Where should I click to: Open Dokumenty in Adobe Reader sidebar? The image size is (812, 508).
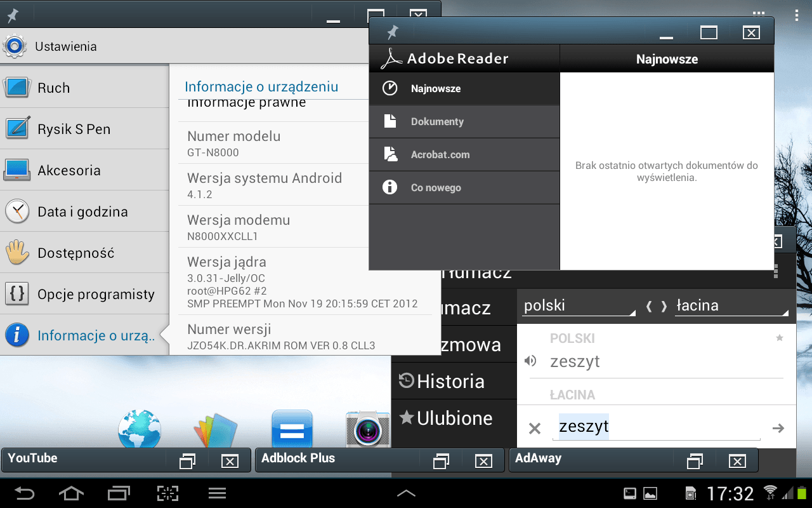click(x=464, y=122)
